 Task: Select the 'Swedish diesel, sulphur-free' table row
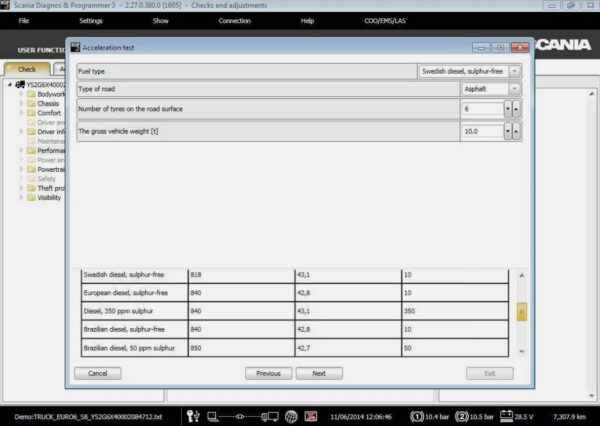pos(295,275)
